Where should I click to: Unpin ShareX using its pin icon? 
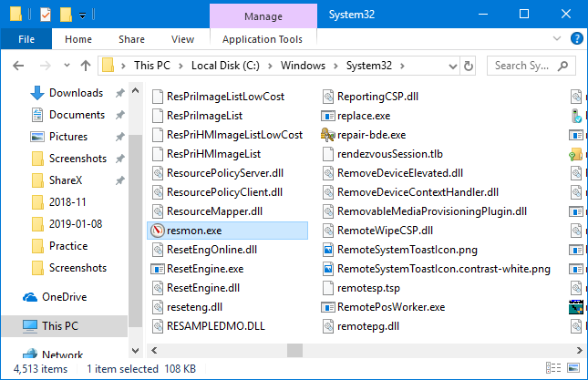[x=120, y=180]
